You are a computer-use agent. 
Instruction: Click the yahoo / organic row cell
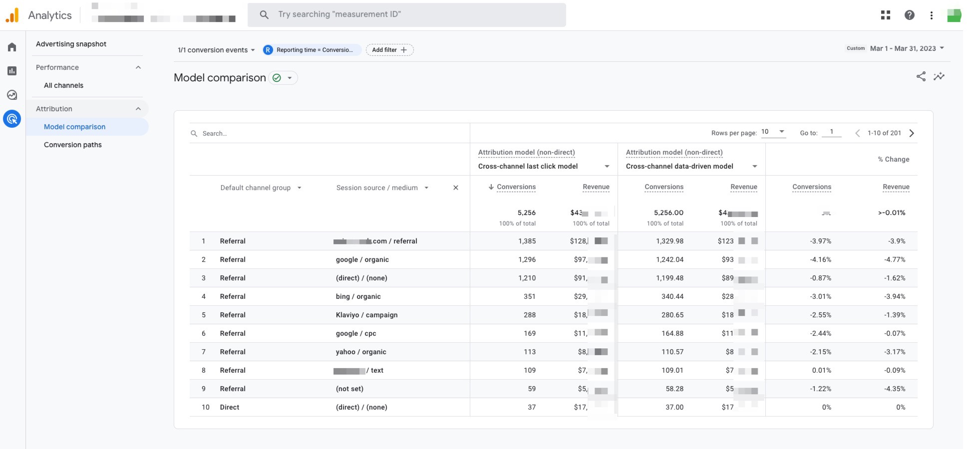pyautogui.click(x=361, y=352)
